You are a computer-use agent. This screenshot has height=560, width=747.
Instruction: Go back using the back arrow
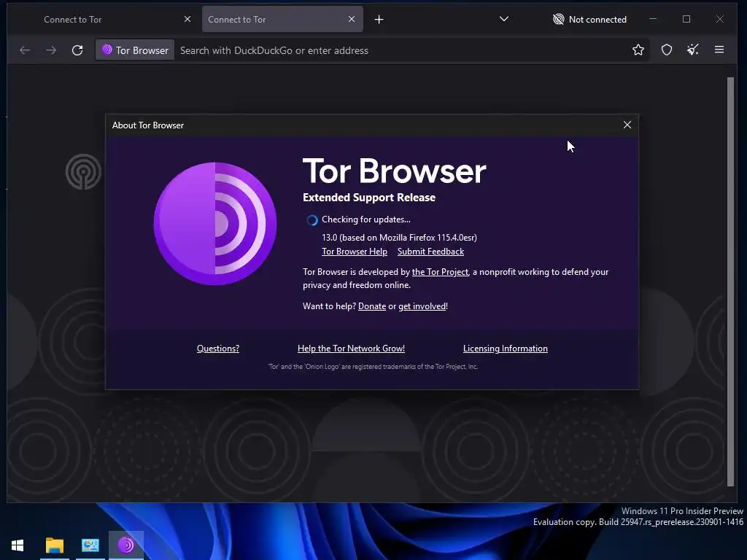25,50
